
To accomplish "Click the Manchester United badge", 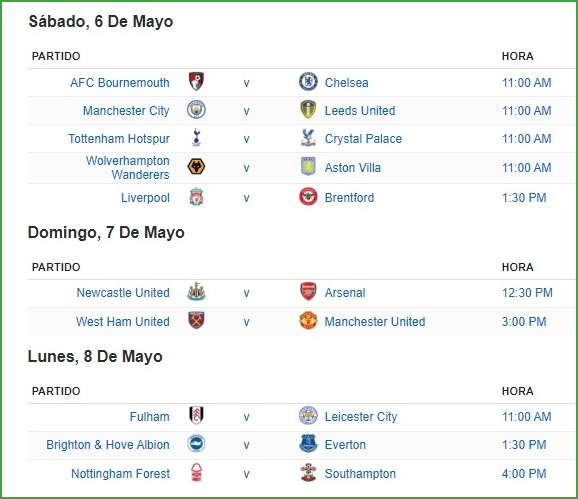I will (x=308, y=320).
